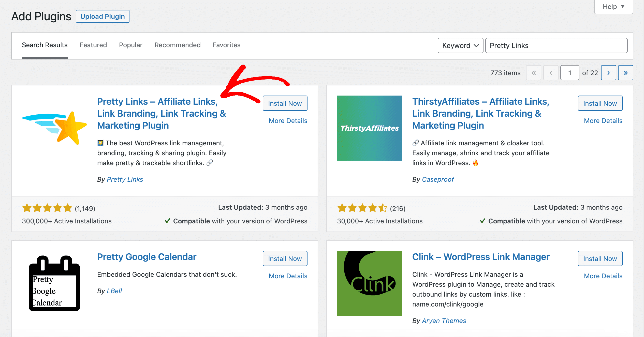Click the Upload Plugin button

(x=103, y=17)
